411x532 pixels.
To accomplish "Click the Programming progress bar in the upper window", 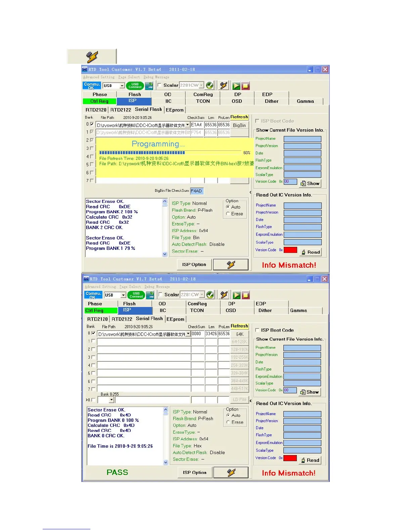I will tap(170, 152).
